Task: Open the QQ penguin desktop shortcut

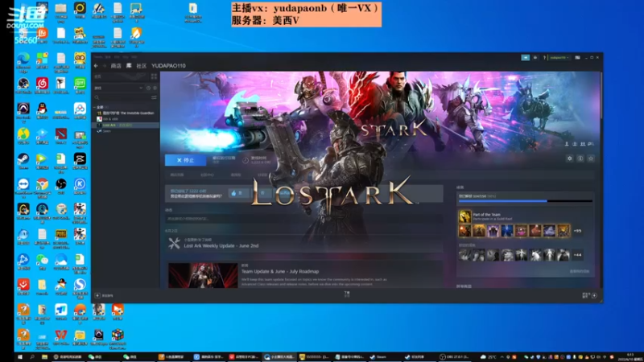Action: (42, 111)
